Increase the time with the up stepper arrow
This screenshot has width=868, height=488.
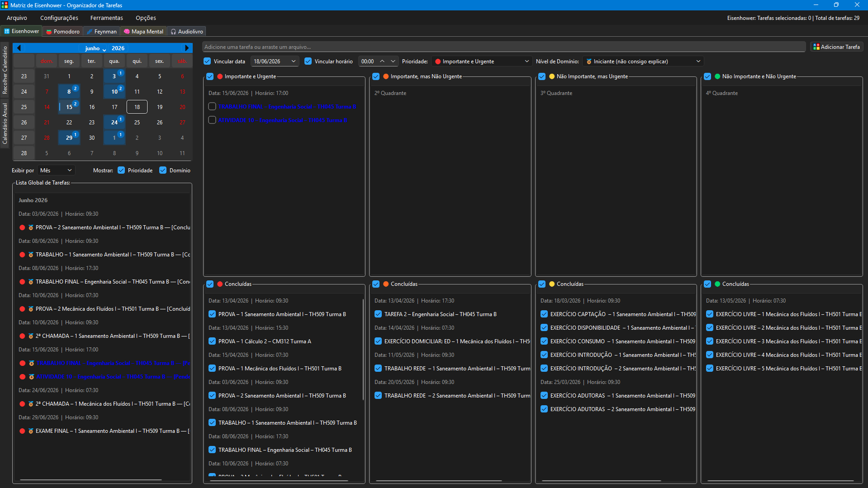pyautogui.click(x=382, y=61)
